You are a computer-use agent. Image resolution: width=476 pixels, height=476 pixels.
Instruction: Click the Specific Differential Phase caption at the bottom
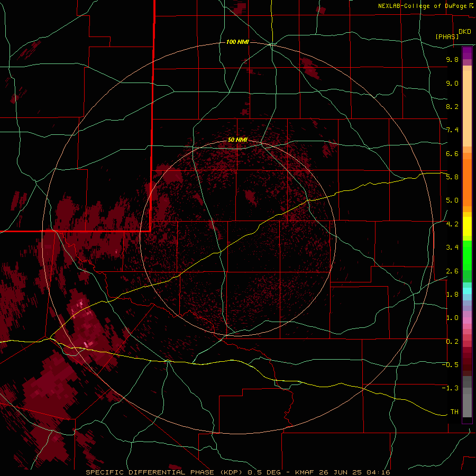coord(237,472)
